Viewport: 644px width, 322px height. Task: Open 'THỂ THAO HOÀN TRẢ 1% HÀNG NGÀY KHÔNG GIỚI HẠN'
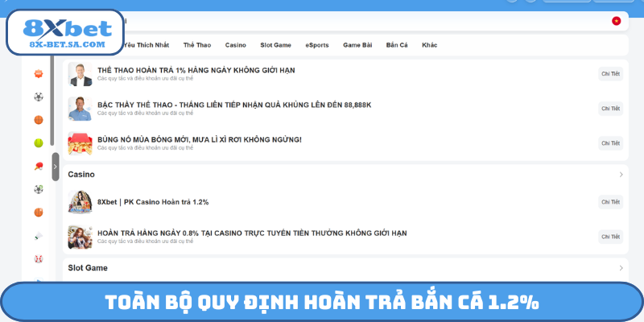coord(196,70)
